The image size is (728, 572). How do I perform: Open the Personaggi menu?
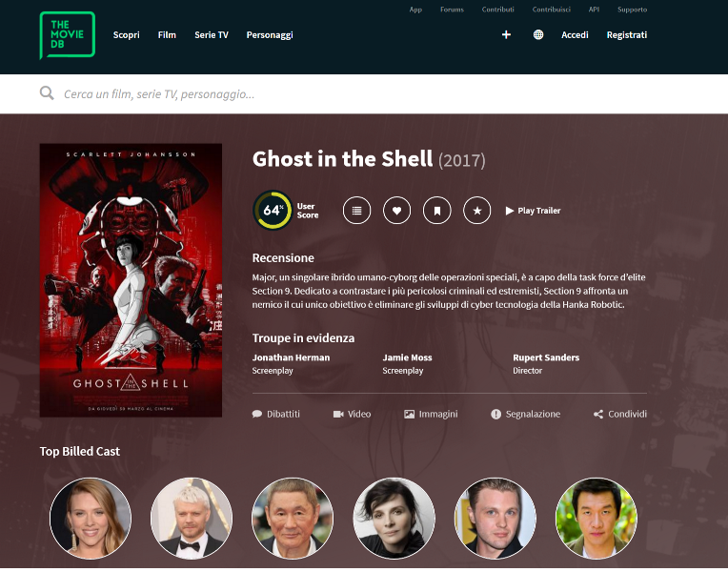click(270, 35)
